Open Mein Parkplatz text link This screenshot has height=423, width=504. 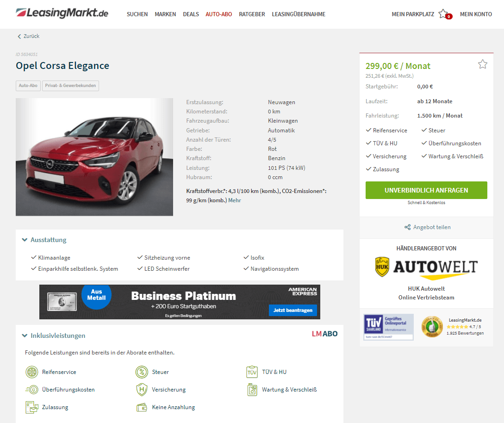413,14
